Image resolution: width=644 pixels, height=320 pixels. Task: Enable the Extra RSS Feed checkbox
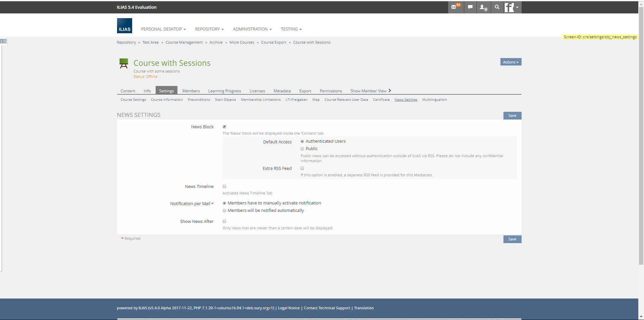[302, 168]
